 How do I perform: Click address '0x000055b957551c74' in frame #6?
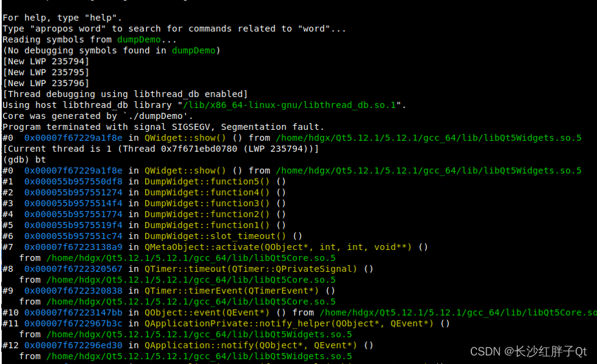(x=74, y=236)
